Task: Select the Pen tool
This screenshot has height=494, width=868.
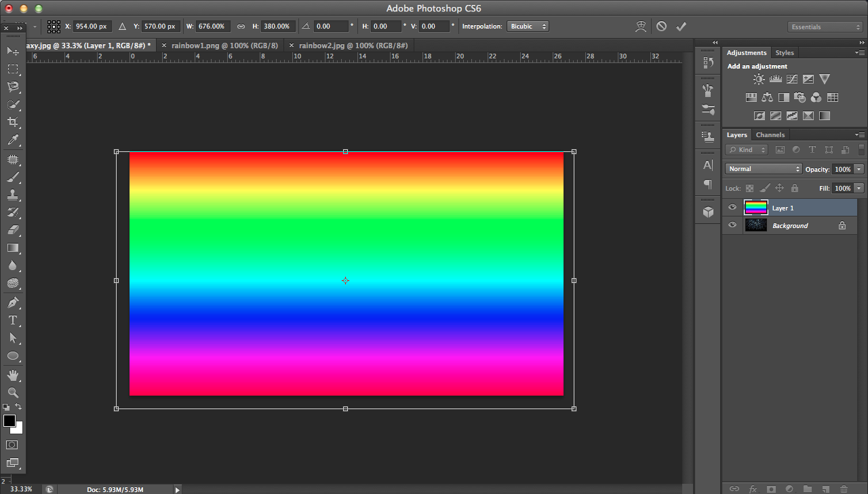Action: (x=13, y=303)
